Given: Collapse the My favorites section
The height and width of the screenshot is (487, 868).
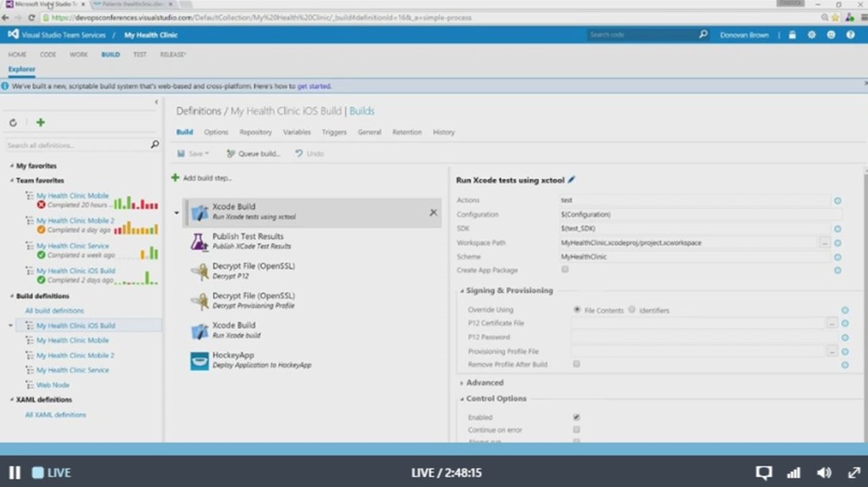Looking at the screenshot, I should coord(12,165).
